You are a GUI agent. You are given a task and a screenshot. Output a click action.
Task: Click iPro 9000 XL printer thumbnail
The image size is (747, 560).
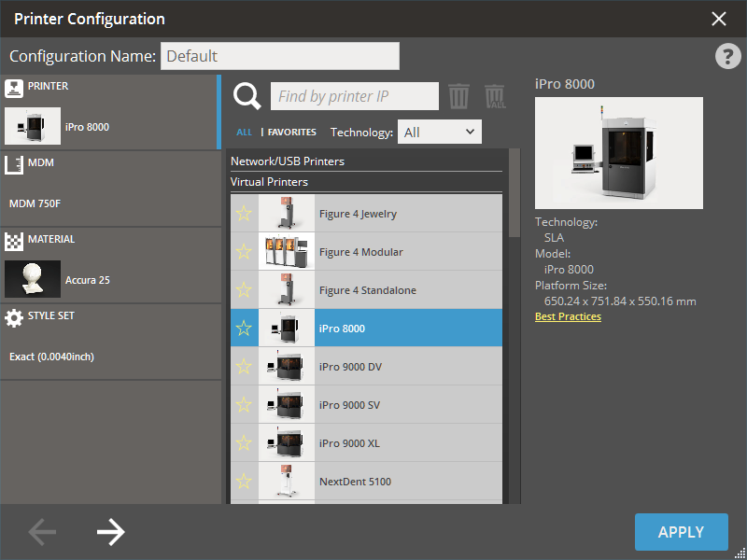tap(287, 442)
